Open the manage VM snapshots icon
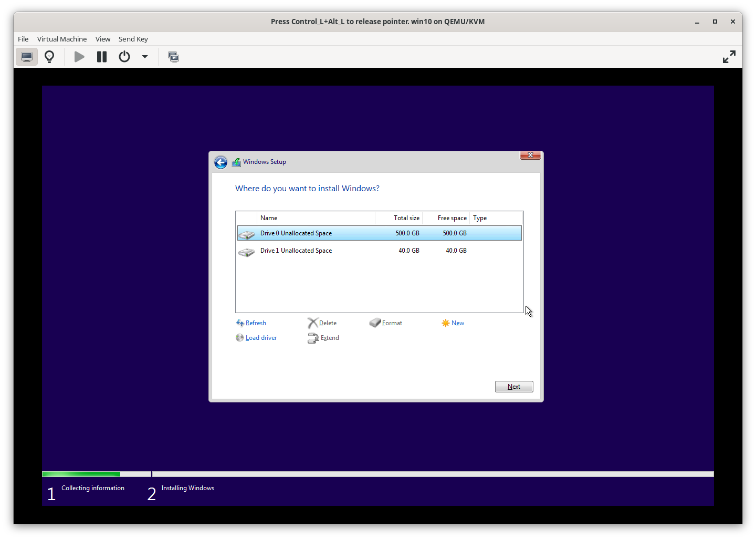Viewport: 756px width, 539px height. (173, 57)
